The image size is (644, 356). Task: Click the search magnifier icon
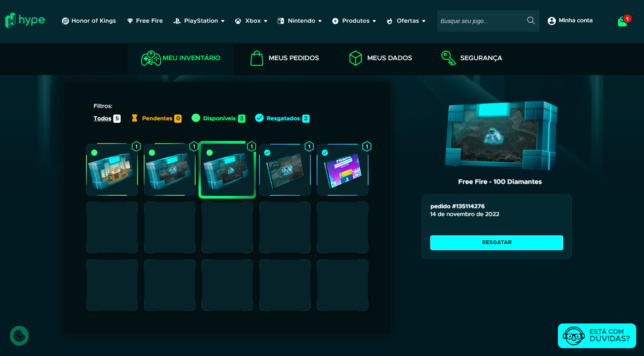coord(531,21)
